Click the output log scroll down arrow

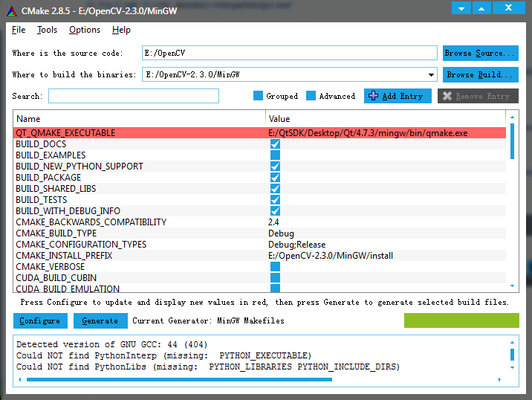tap(513, 367)
